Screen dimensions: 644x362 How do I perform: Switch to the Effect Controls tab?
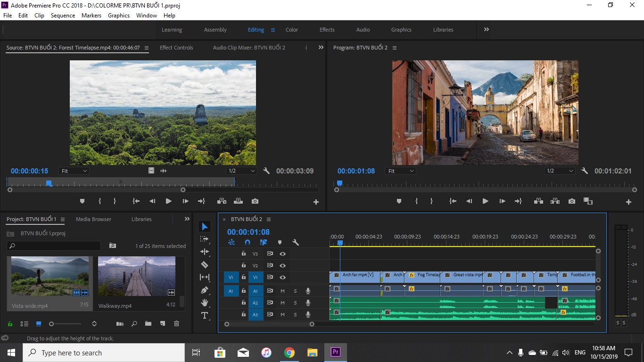point(176,48)
